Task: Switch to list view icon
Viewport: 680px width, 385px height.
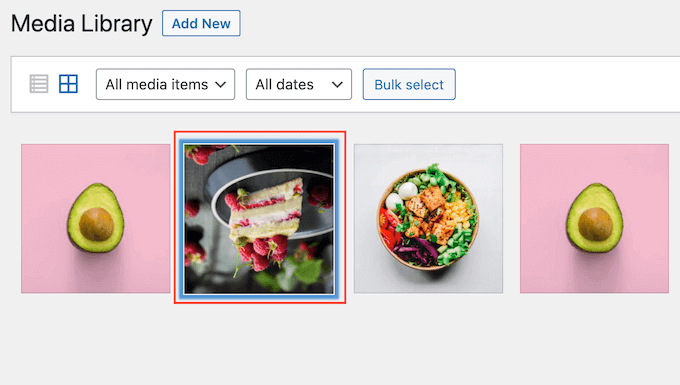Action: point(39,84)
